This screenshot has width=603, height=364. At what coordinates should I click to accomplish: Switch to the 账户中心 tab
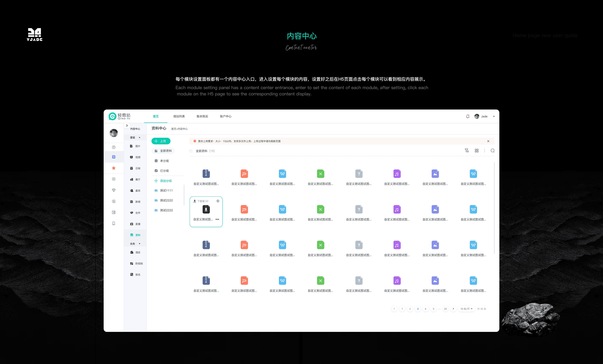pyautogui.click(x=225, y=116)
